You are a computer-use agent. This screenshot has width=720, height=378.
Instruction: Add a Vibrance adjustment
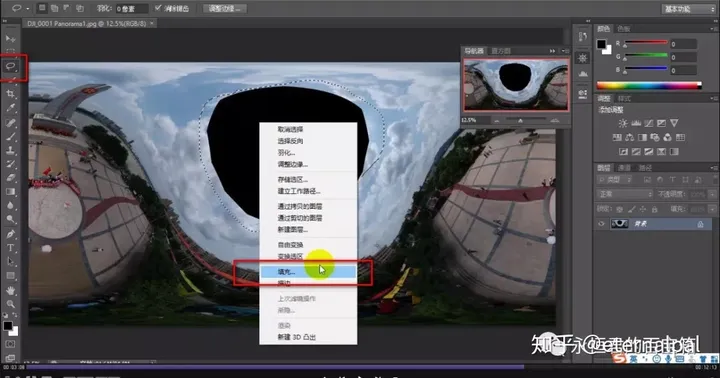[674, 123]
